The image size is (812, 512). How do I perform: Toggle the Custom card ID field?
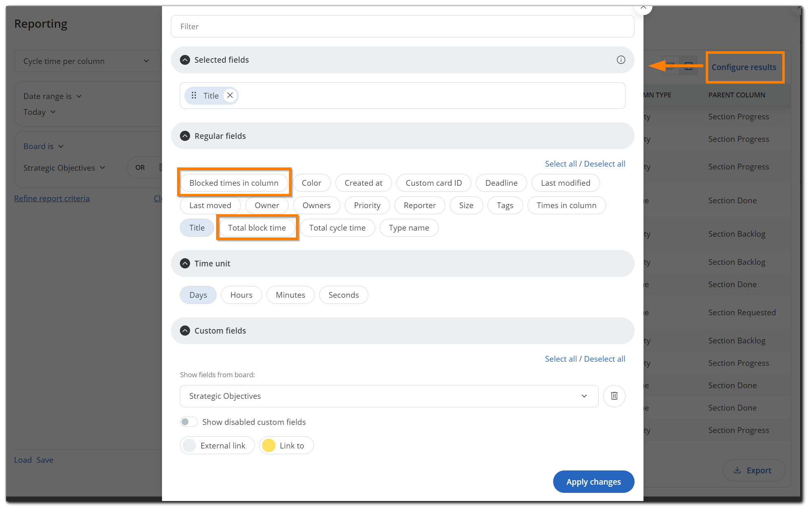click(433, 183)
